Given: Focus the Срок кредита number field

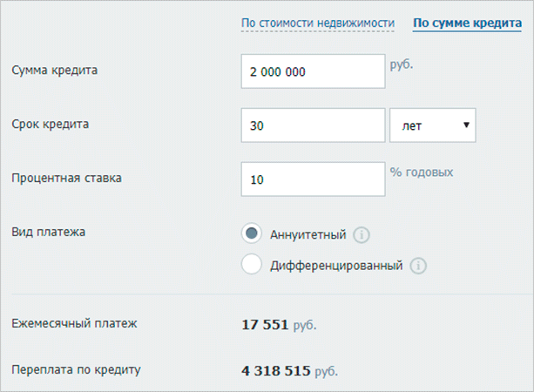Looking at the screenshot, I should (313, 125).
